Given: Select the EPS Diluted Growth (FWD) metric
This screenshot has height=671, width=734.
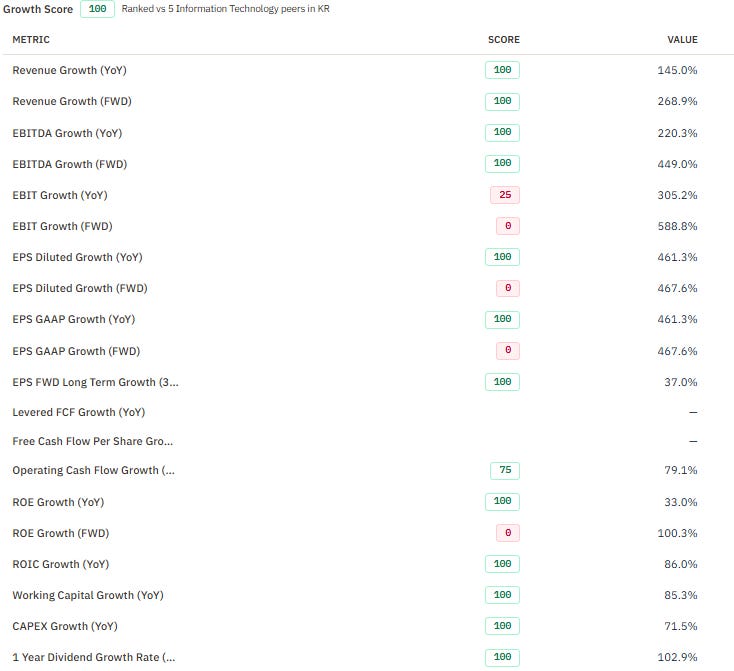Looking at the screenshot, I should click(80, 288).
